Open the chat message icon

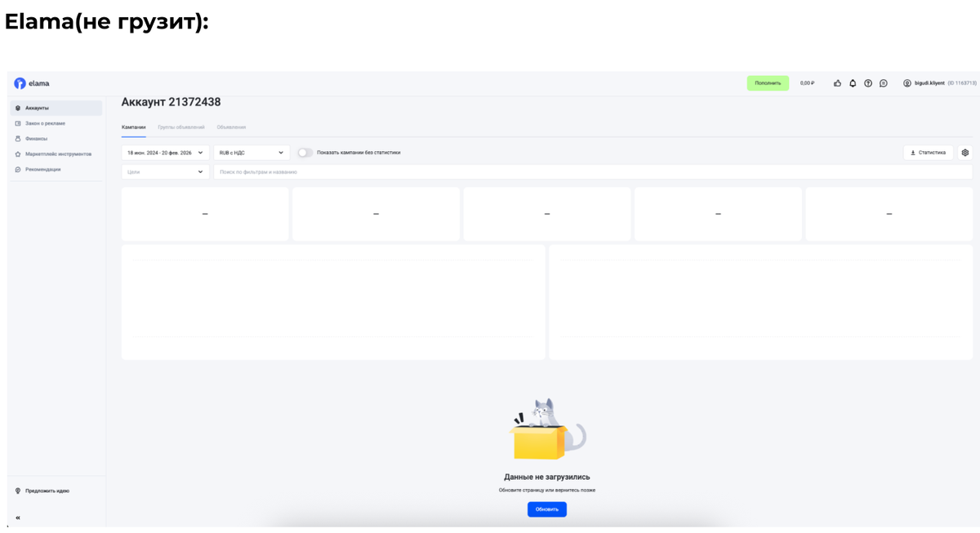[884, 83]
